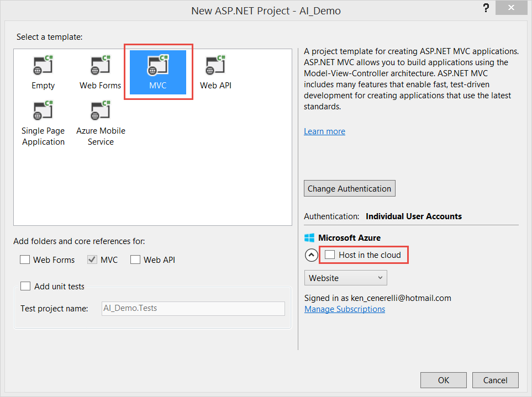
Task: Close the New ASP.NET Project dialog
Action: point(512,8)
